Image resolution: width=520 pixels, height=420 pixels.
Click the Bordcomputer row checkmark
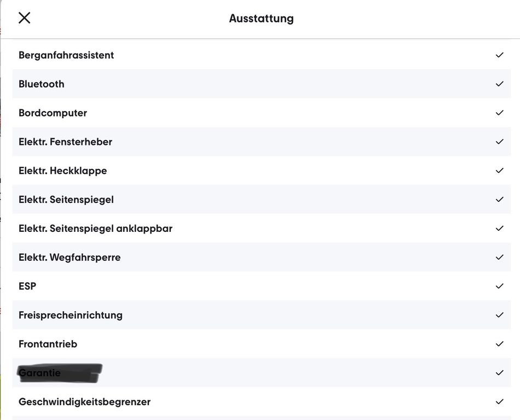[499, 113]
